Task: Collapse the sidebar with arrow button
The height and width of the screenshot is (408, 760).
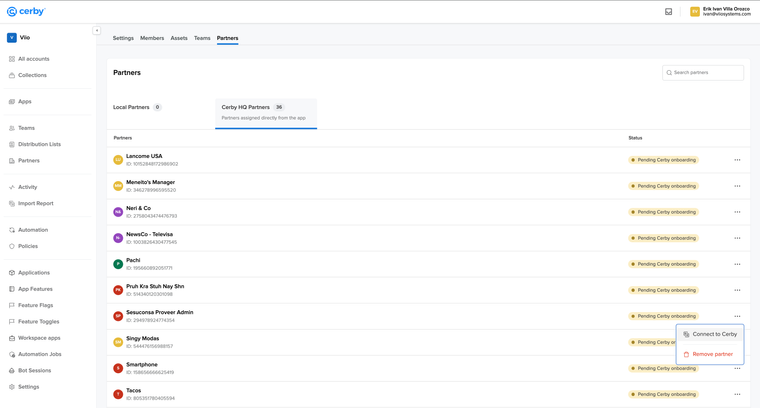Action: [96, 31]
